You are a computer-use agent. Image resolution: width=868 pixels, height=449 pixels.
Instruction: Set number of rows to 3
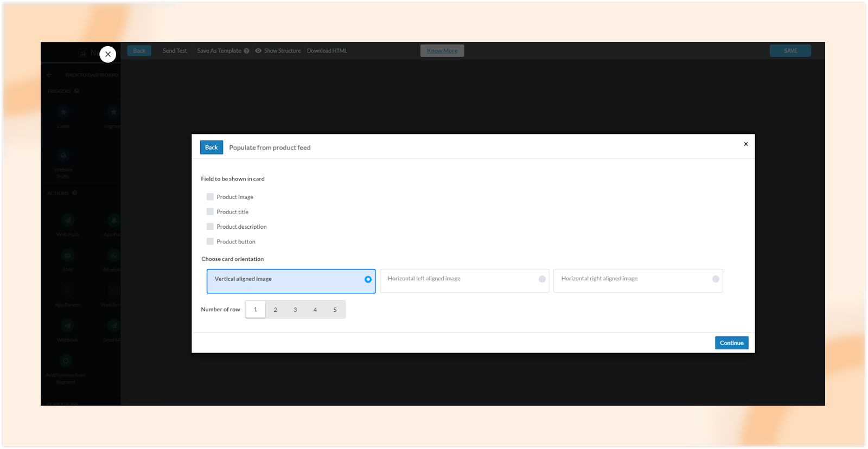tap(295, 310)
